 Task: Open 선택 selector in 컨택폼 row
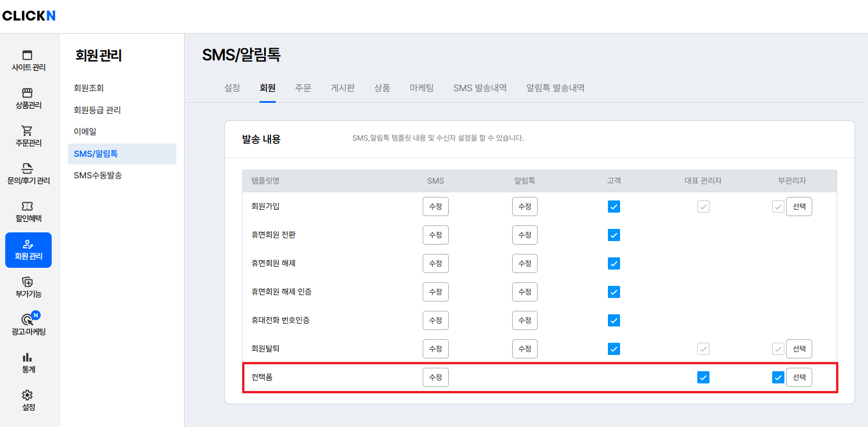tap(799, 378)
